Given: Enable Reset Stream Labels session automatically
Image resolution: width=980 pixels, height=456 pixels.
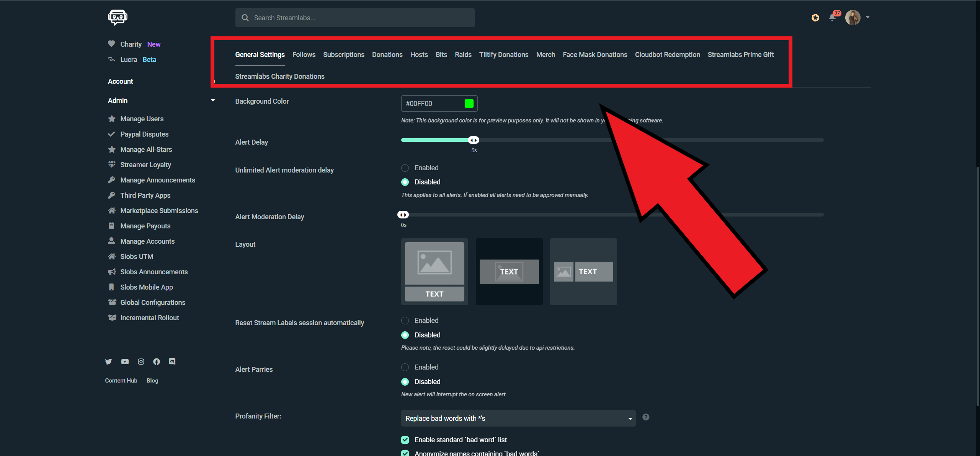Looking at the screenshot, I should point(405,320).
